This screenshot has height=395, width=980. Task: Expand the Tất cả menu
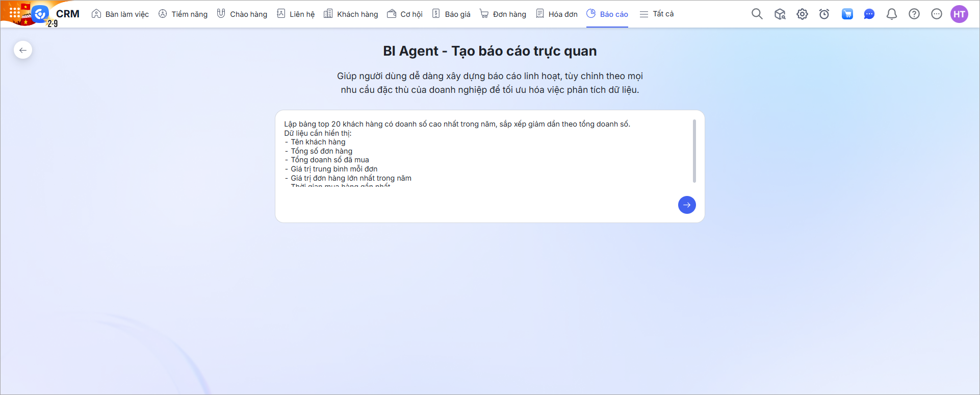point(657,14)
